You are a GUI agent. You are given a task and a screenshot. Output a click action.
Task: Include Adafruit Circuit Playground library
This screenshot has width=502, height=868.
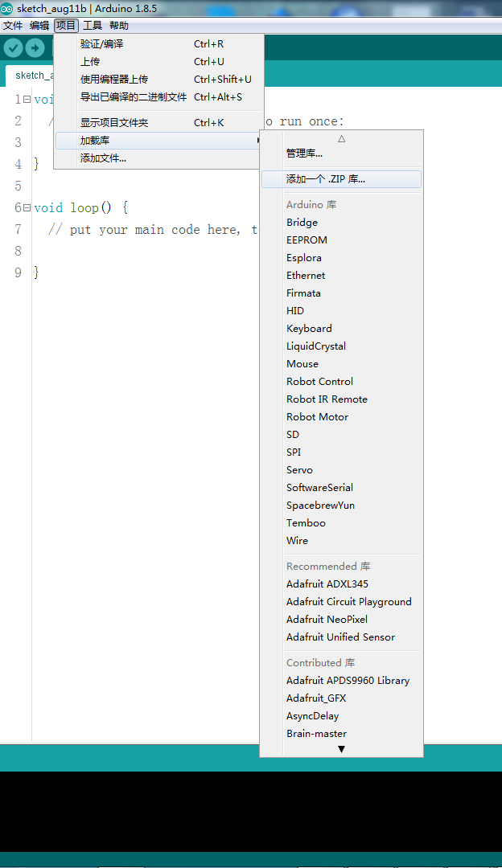pos(341,602)
